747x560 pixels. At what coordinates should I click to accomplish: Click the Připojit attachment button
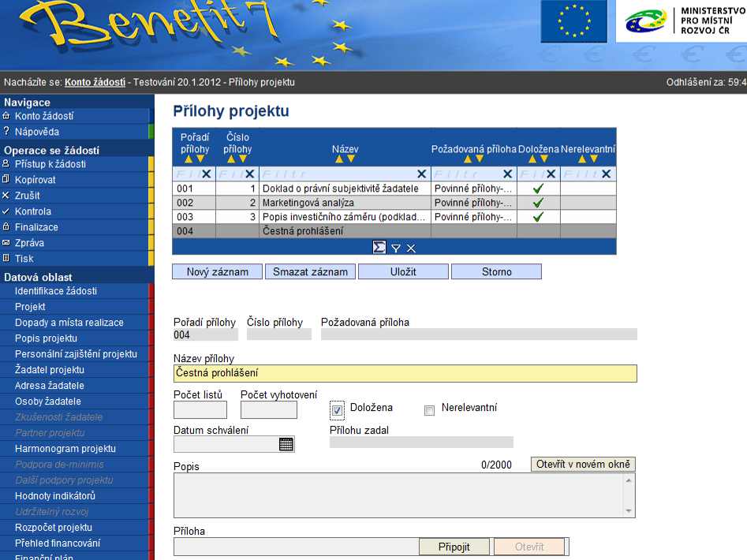tap(454, 547)
